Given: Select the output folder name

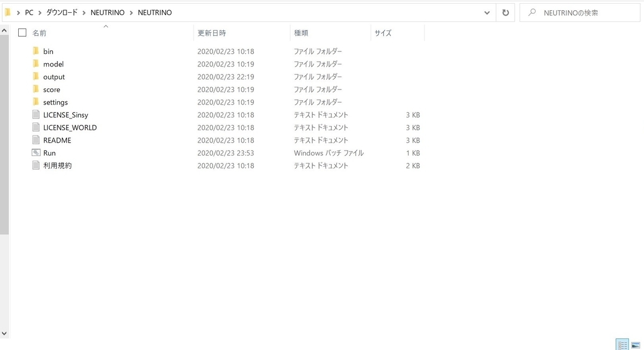Looking at the screenshot, I should (54, 77).
